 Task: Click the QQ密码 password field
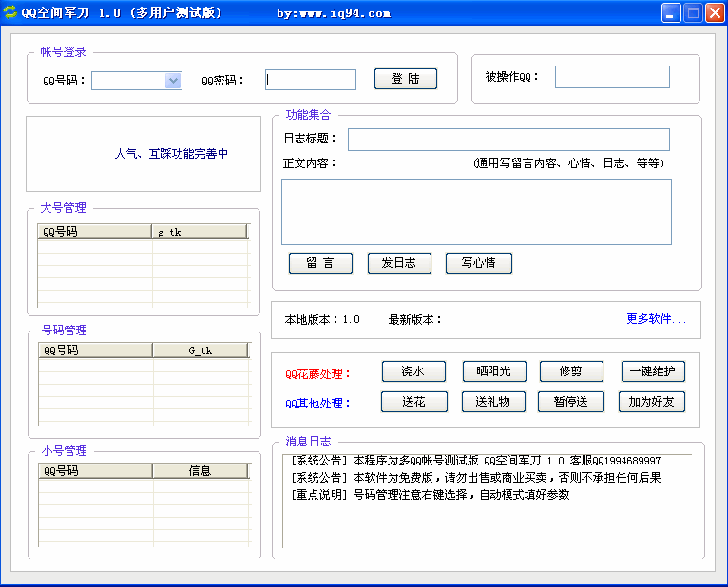[310, 80]
